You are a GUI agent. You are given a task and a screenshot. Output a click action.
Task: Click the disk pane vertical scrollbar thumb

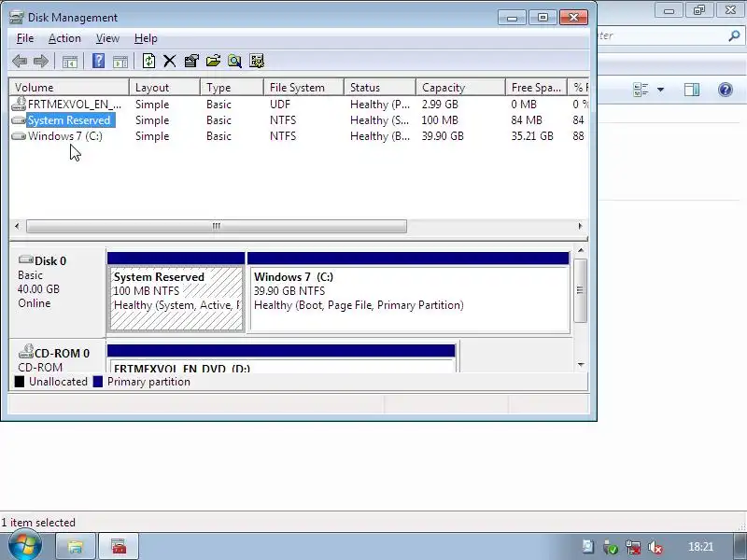pyautogui.click(x=580, y=290)
